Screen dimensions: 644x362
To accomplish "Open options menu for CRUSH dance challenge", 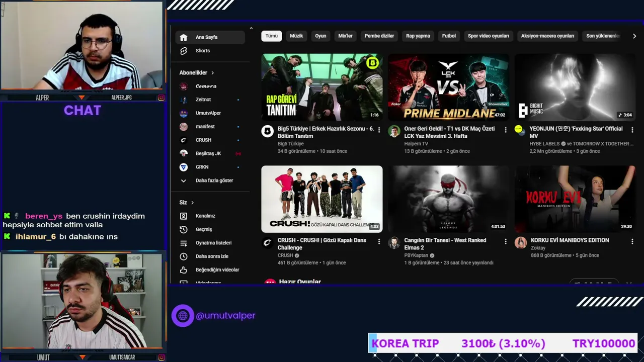I will tap(379, 241).
